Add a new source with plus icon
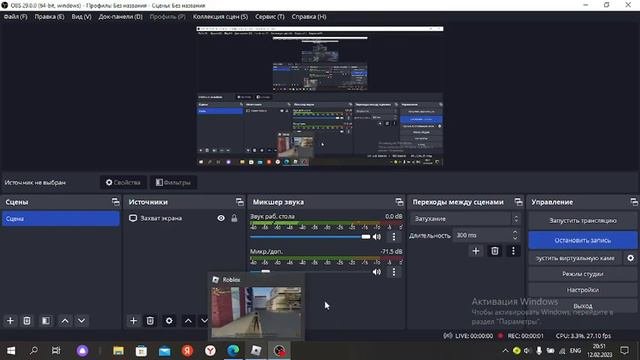 pyautogui.click(x=133, y=321)
